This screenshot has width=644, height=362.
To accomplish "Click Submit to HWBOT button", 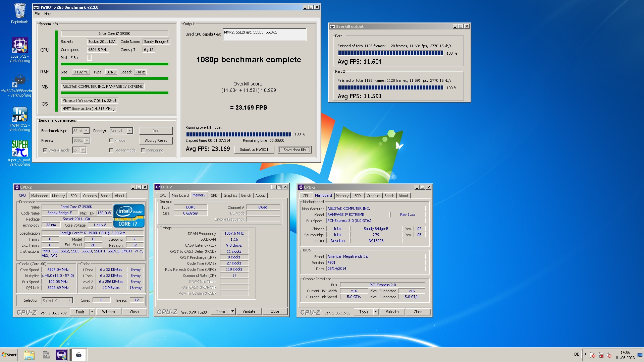I will coord(254,149).
